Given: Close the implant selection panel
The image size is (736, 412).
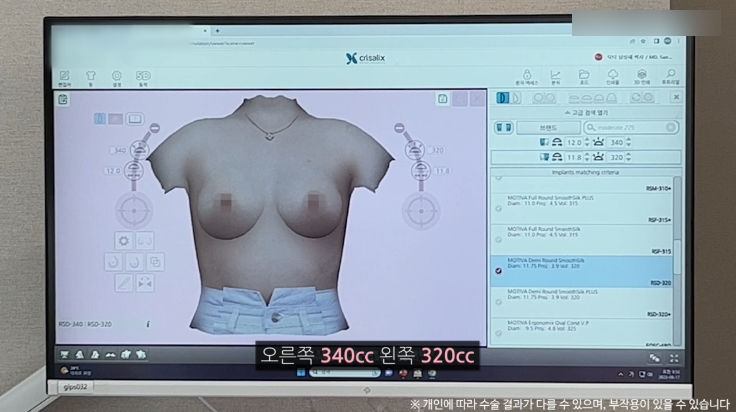Looking at the screenshot, I should click(x=676, y=97).
